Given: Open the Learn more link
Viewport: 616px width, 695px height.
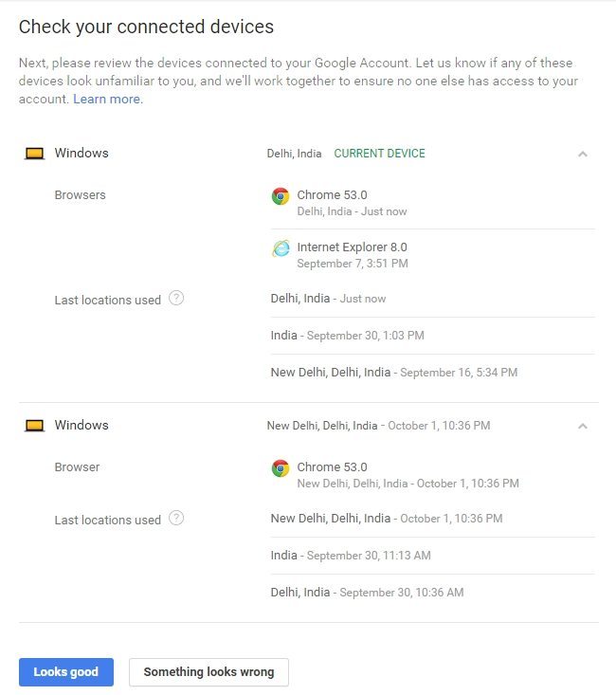Looking at the screenshot, I should click(x=108, y=99).
